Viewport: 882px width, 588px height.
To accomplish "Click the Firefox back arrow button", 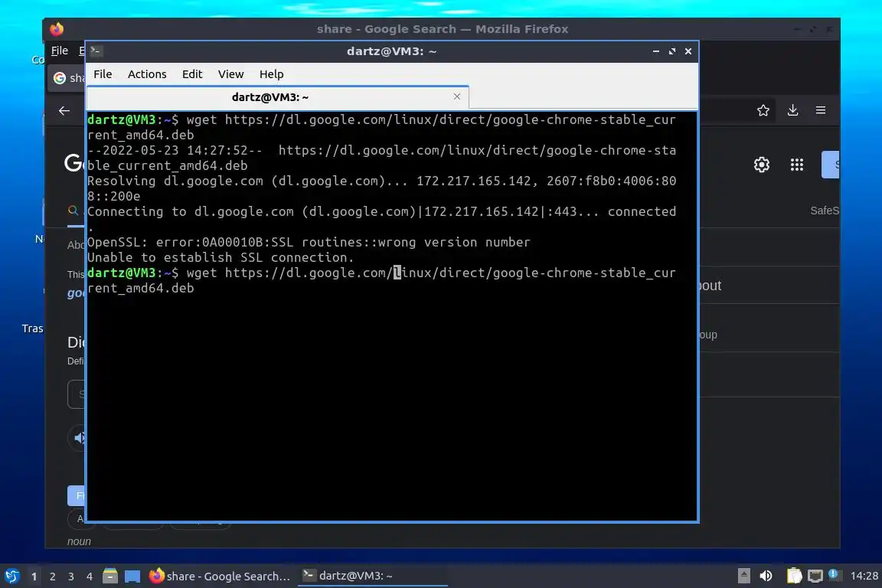I will tap(64, 111).
